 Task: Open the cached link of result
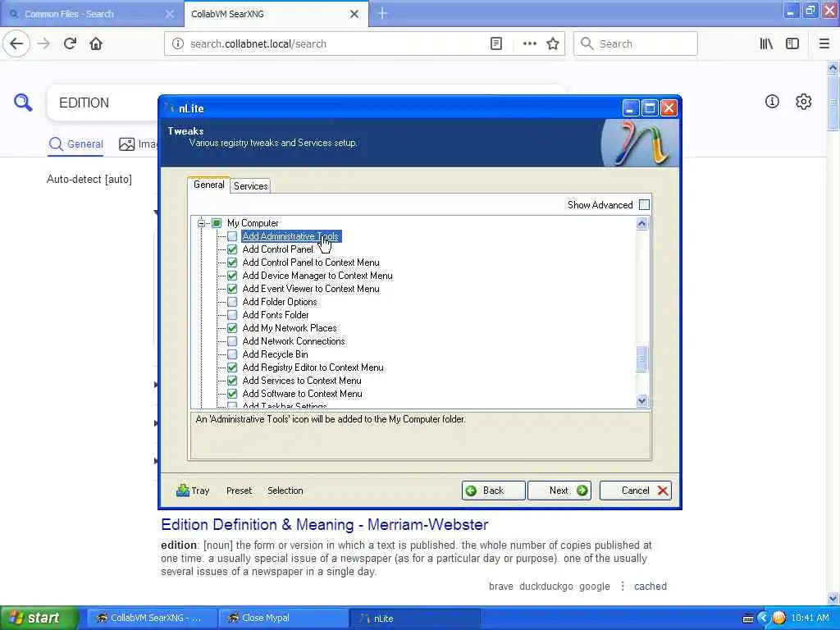[x=651, y=586]
